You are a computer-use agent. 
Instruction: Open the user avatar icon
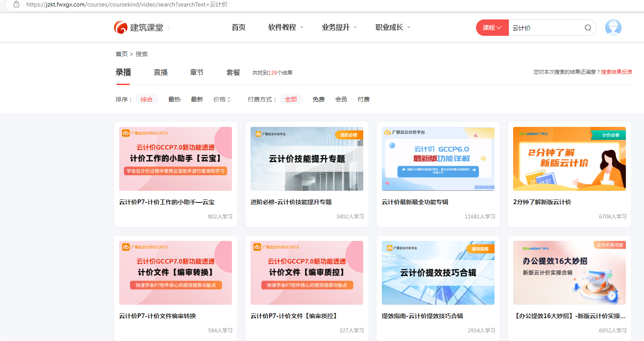click(x=613, y=28)
